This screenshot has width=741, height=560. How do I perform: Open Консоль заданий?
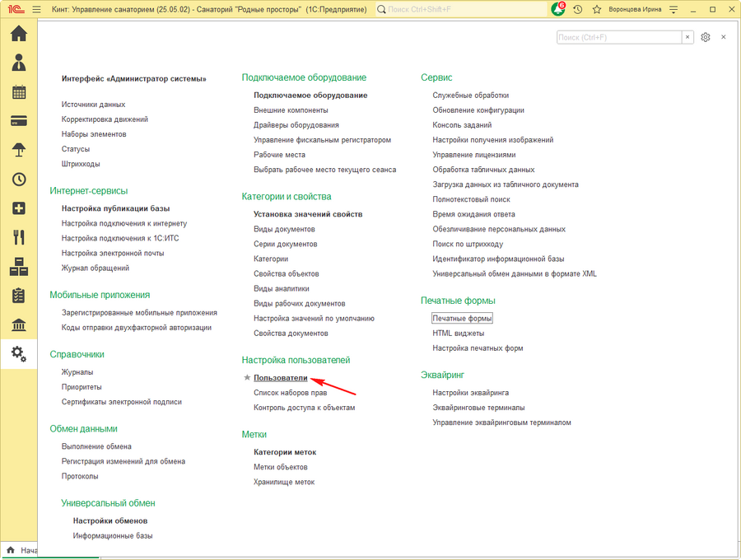[462, 125]
